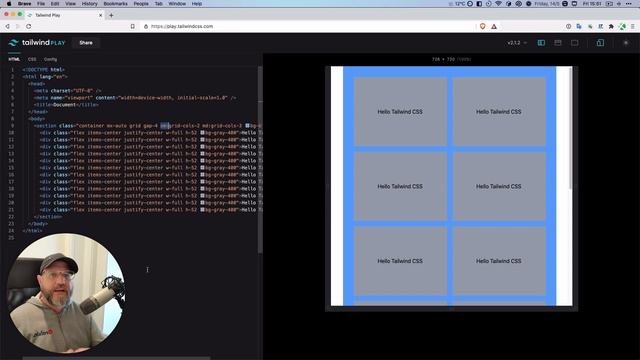The image size is (640, 360).
Task: Open the Brave application menu
Action: tap(24, 4)
